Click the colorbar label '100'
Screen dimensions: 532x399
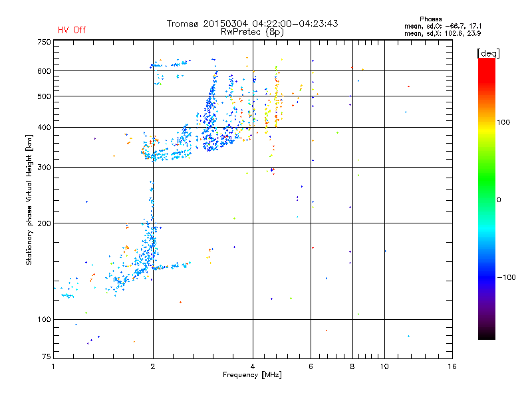coord(503,122)
